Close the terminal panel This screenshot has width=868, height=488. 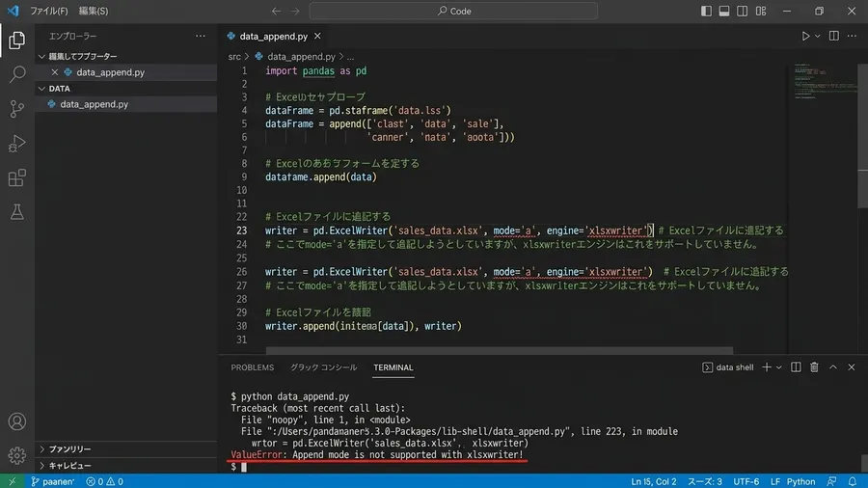pos(852,367)
